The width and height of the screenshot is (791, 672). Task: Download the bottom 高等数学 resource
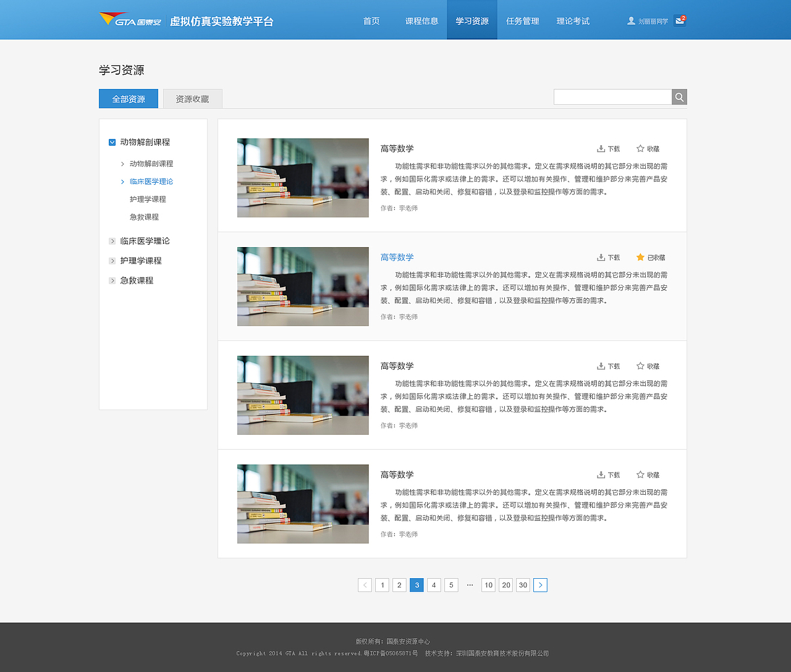[x=609, y=474]
